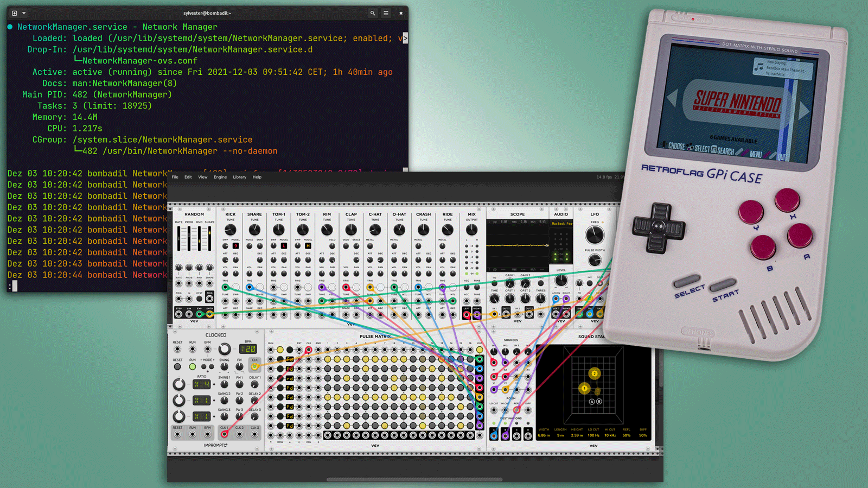Click the Snare module TUNE knob

(254, 230)
